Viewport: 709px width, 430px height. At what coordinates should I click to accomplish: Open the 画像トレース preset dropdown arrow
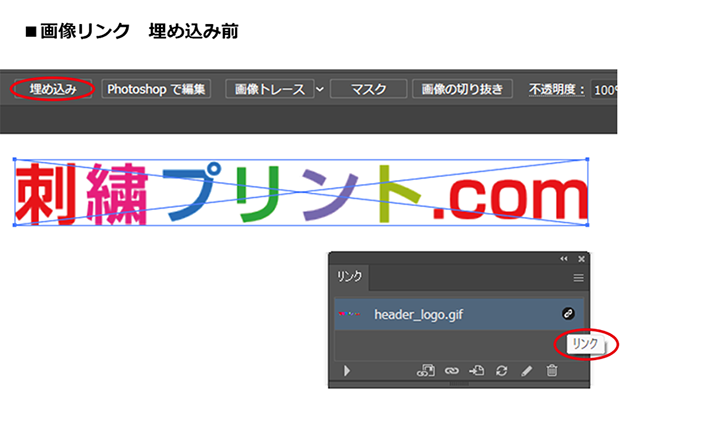tap(320, 89)
